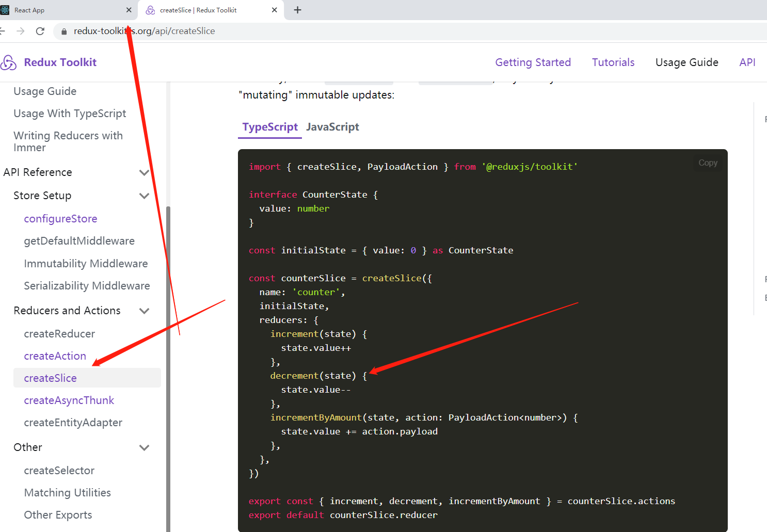Click the API Reference sidebar heading
The height and width of the screenshot is (532, 767).
(x=38, y=172)
